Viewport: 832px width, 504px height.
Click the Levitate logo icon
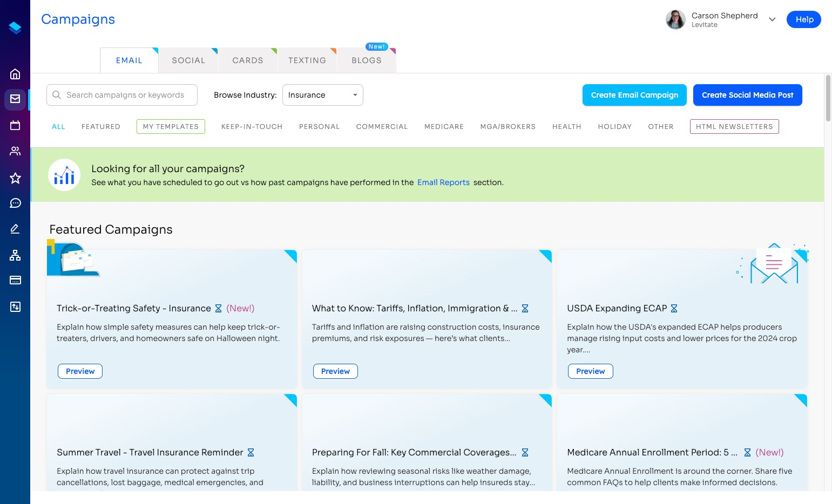tap(15, 28)
